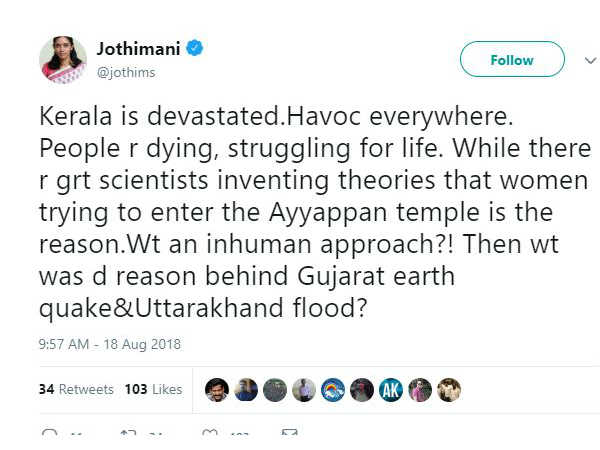Screen dimensions: 600x450
Task: Click the sixth liker avatar in the row
Action: pos(362,390)
